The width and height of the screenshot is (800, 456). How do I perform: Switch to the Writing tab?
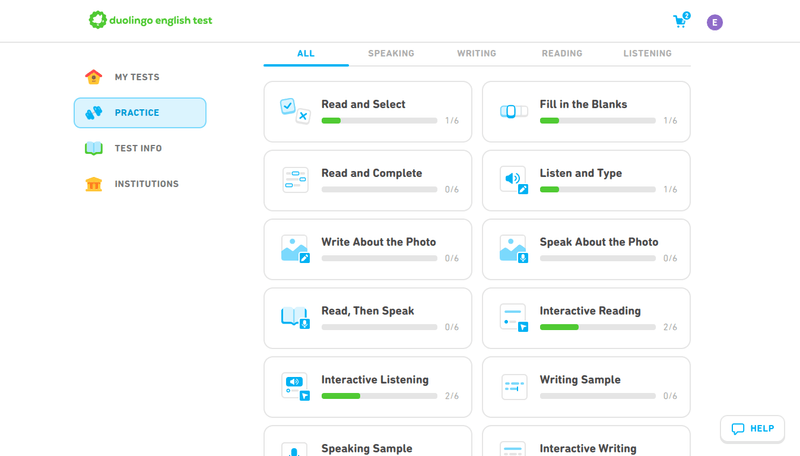click(477, 54)
